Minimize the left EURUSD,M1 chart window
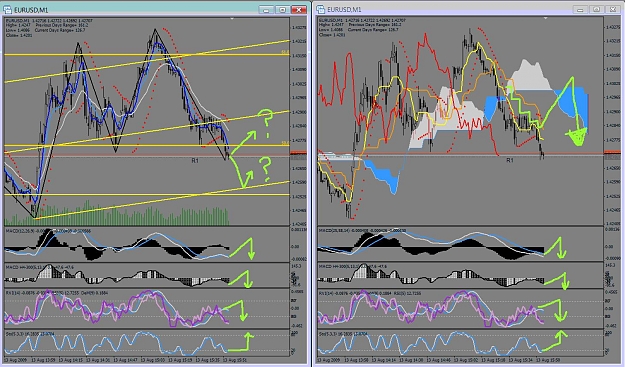 pyautogui.click(x=266, y=9)
